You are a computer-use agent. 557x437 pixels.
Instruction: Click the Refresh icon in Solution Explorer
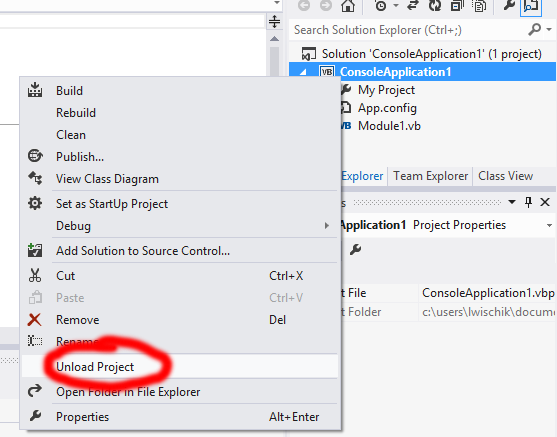coord(435,6)
